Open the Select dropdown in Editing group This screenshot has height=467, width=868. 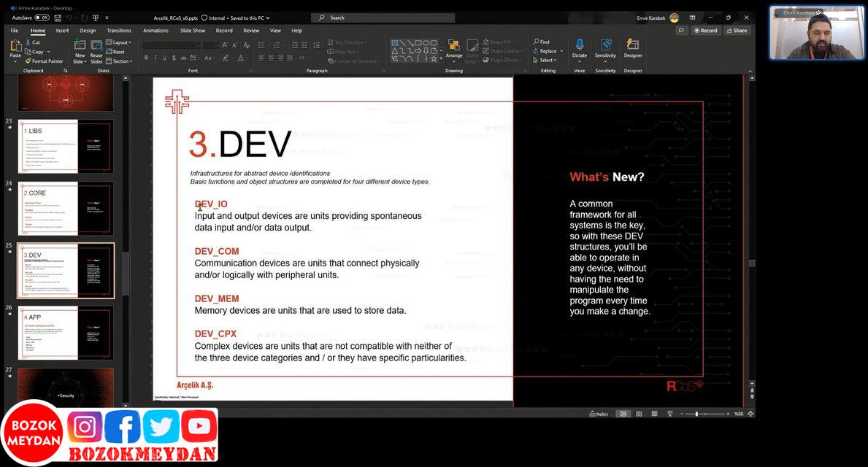[x=546, y=60]
